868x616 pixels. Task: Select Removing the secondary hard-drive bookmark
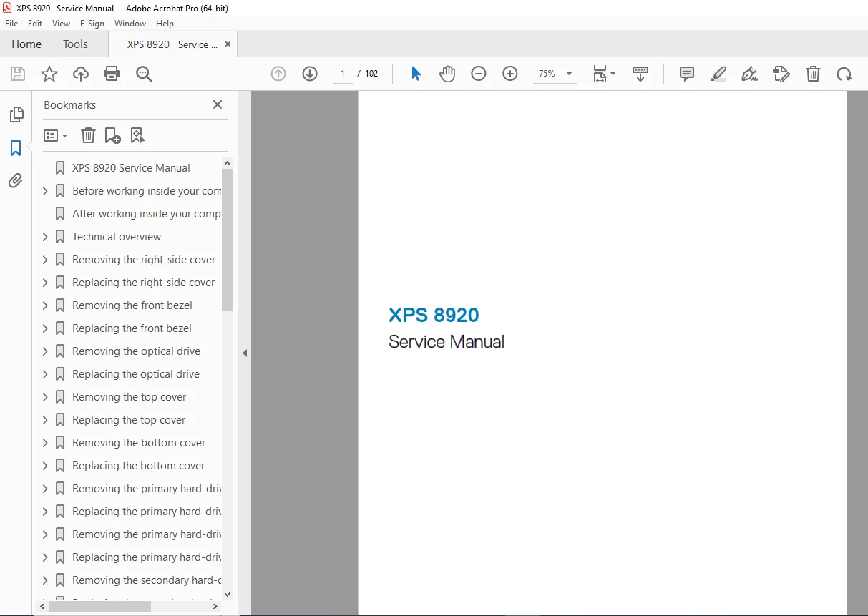pos(147,580)
